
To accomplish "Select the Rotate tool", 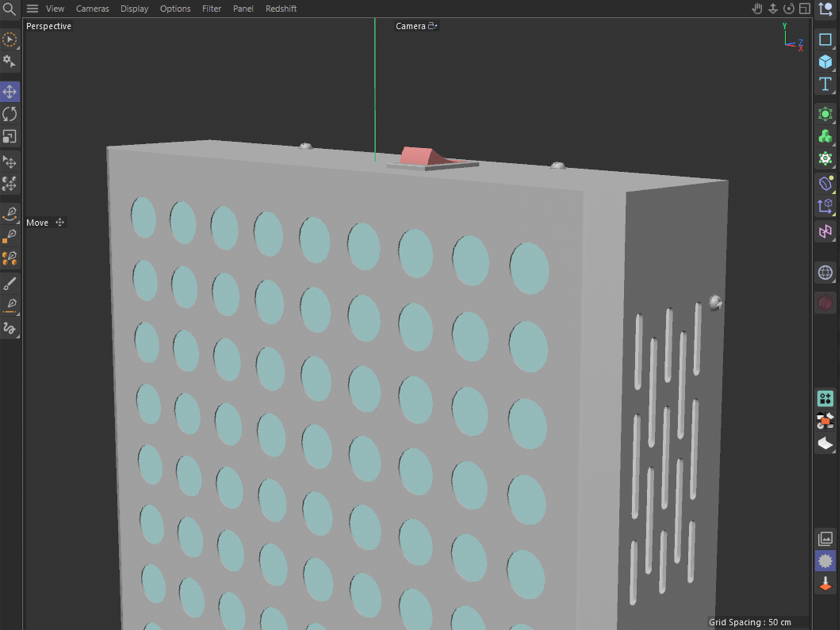I will [x=10, y=114].
